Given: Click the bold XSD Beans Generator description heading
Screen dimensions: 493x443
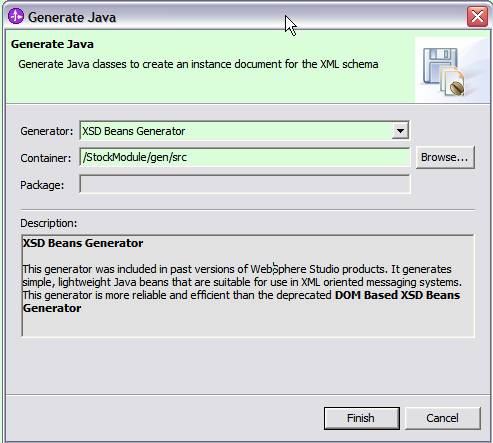Looking at the screenshot, I should click(x=83, y=243).
